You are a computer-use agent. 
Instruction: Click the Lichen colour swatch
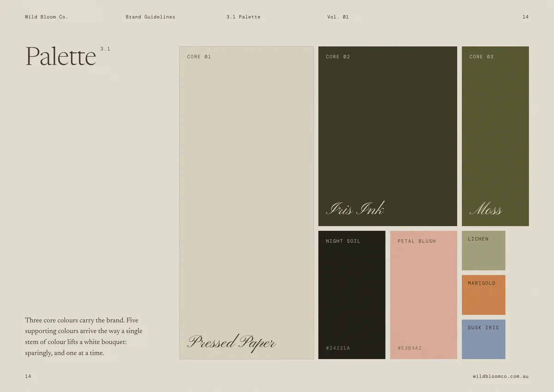coord(483,250)
